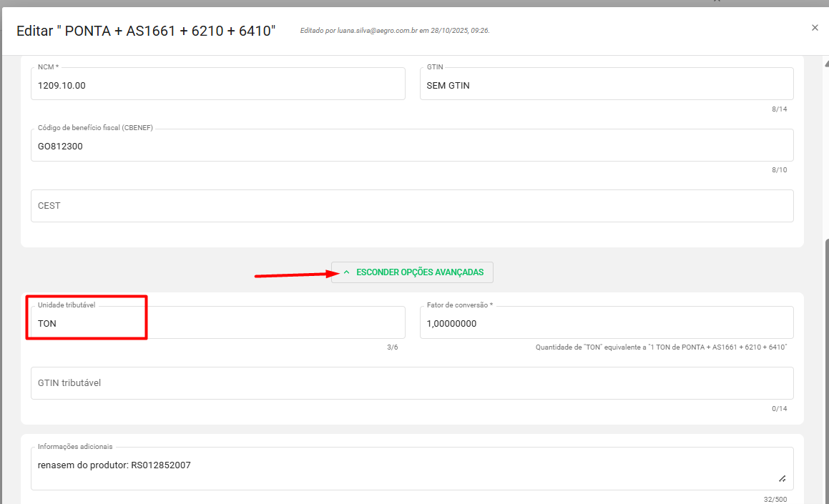The width and height of the screenshot is (829, 504).
Task: Click the 3/6 counter under Unidade tributável
Action: (x=392, y=347)
